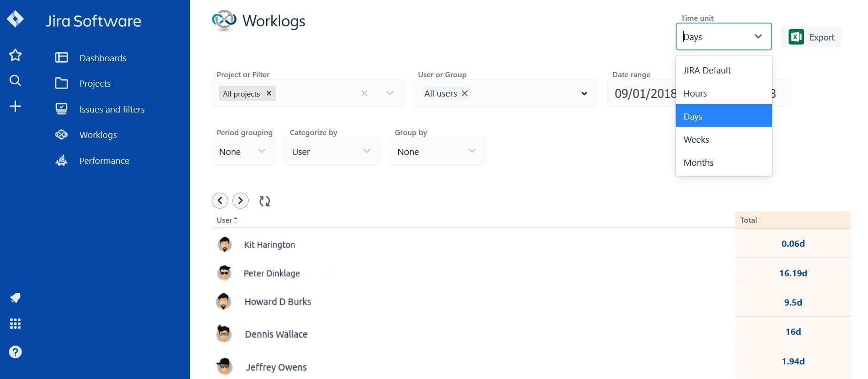868x379 pixels.
Task: Open starred items from the star icon
Action: 16,55
